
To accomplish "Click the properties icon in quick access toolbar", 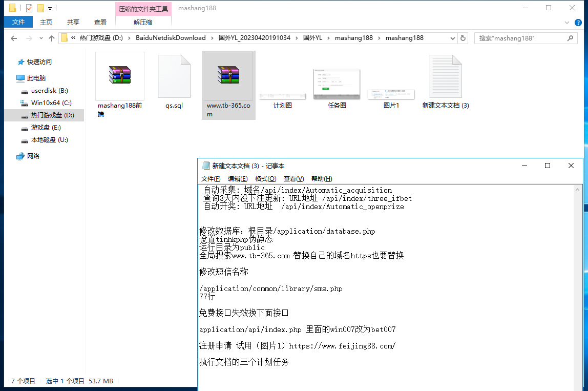I will tap(29, 8).
